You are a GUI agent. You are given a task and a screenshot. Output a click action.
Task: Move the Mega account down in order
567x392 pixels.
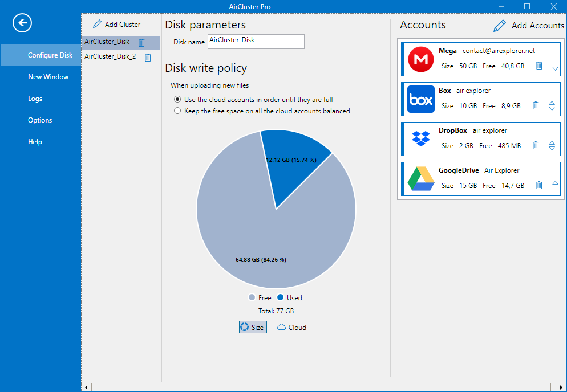pyautogui.click(x=556, y=68)
